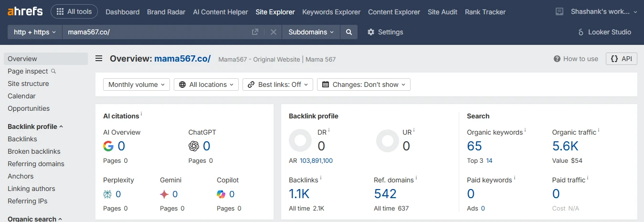Viewport: 644px width, 222px height.
Task: Open the Changes: Don't show dropdown
Action: [x=364, y=85]
